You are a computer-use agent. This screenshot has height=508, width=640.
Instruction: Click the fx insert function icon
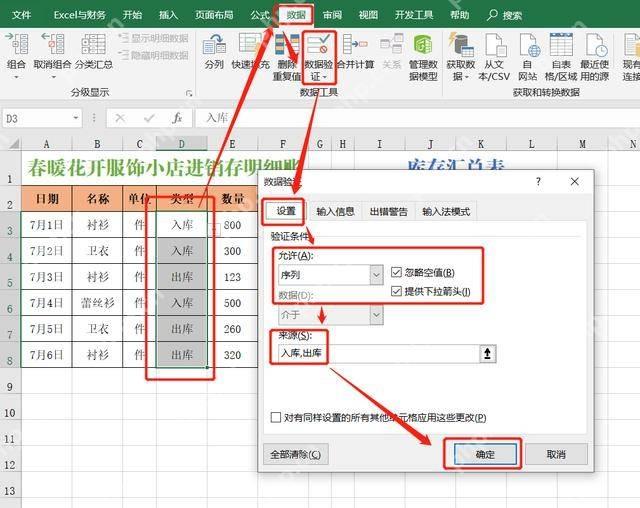coord(177,118)
